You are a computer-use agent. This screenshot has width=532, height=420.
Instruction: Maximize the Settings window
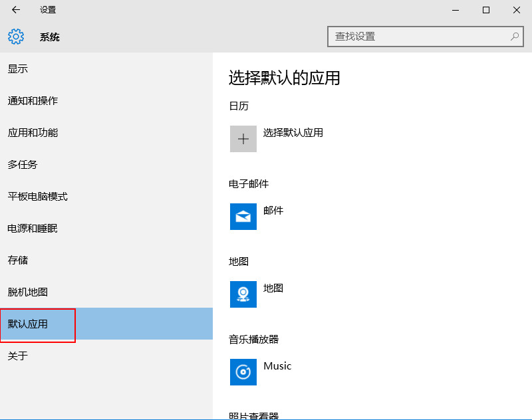486,10
